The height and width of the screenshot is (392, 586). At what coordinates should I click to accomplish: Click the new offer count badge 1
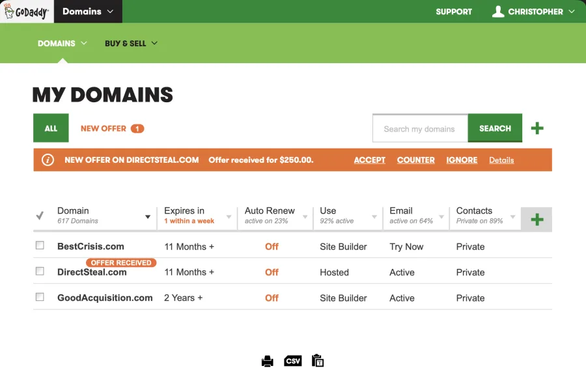(x=137, y=128)
